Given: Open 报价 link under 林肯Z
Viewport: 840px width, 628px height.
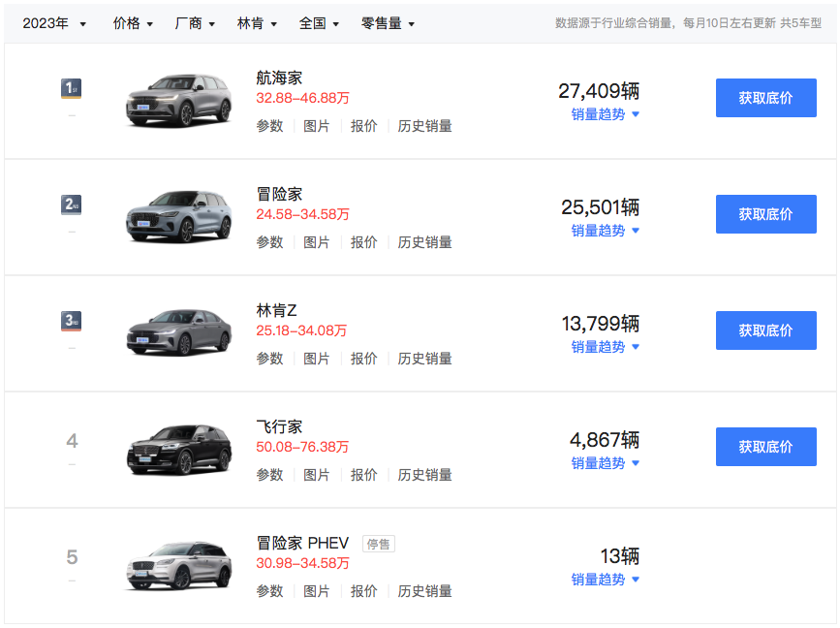Looking at the screenshot, I should [364, 359].
